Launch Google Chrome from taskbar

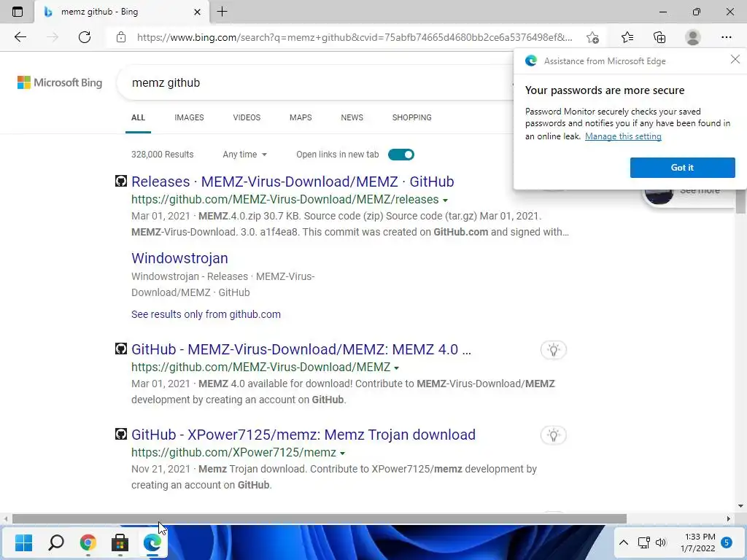click(x=88, y=542)
